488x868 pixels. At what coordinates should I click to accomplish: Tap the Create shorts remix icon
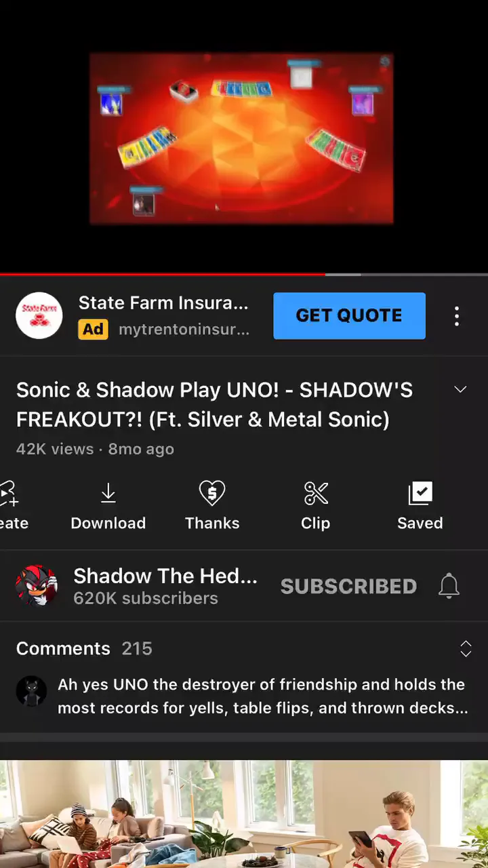[x=8, y=494]
